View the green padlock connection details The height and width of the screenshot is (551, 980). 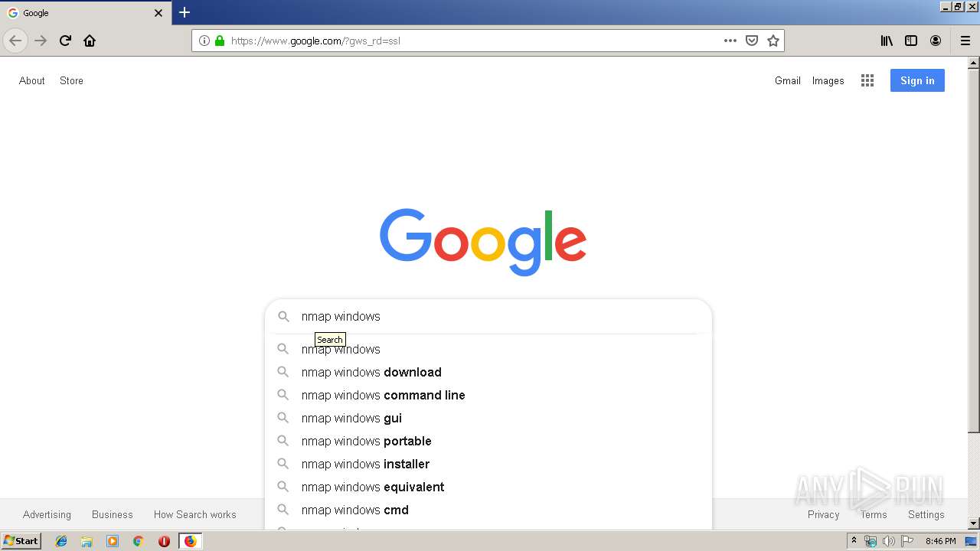point(220,41)
